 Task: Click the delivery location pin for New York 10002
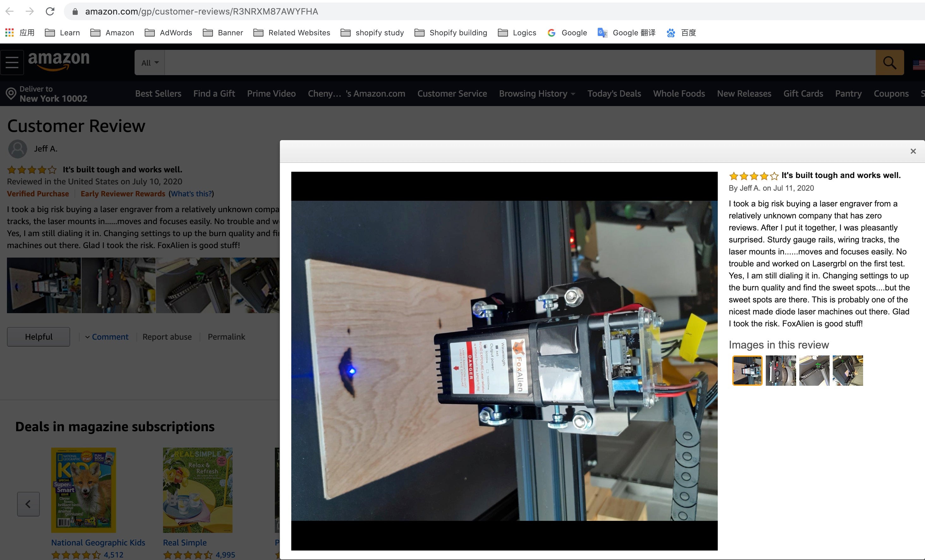tap(10, 93)
